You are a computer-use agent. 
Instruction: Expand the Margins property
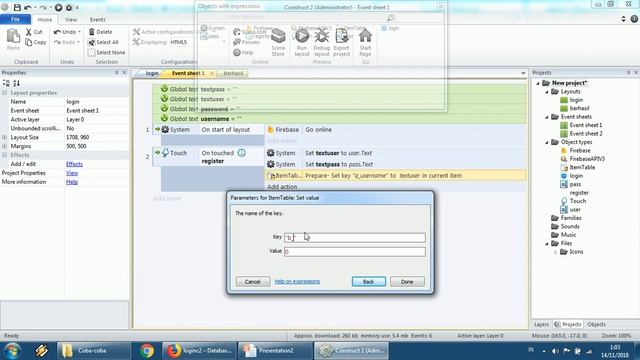click(x=4, y=146)
